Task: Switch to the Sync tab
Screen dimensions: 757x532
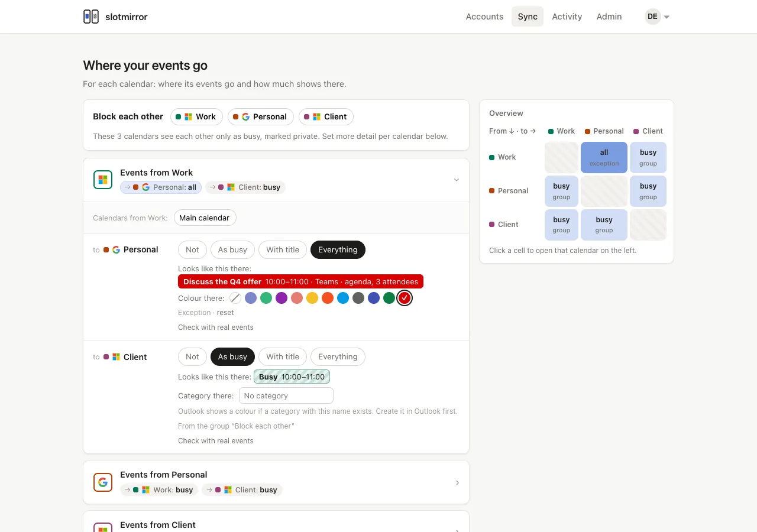Action: (x=528, y=17)
